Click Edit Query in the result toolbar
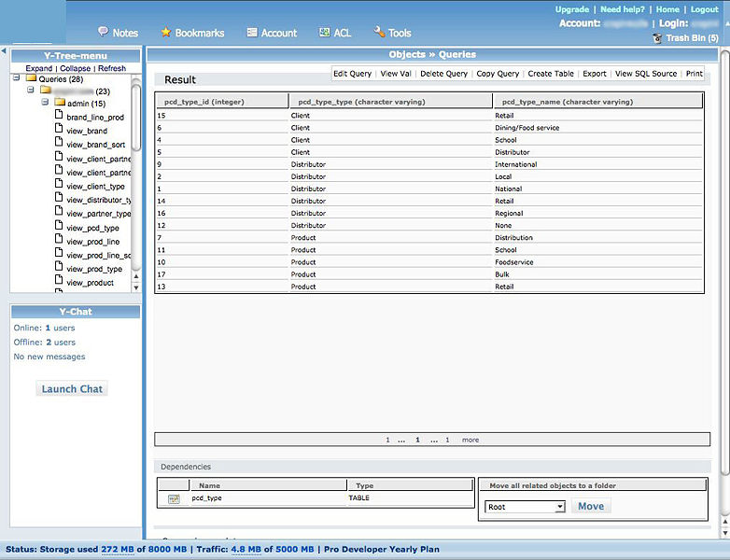The width and height of the screenshot is (730, 560). 352,74
